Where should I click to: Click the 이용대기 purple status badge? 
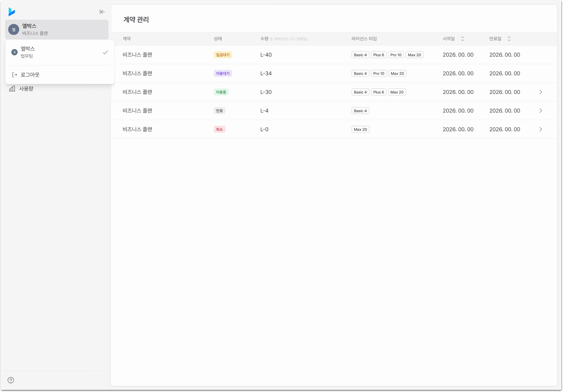point(223,73)
